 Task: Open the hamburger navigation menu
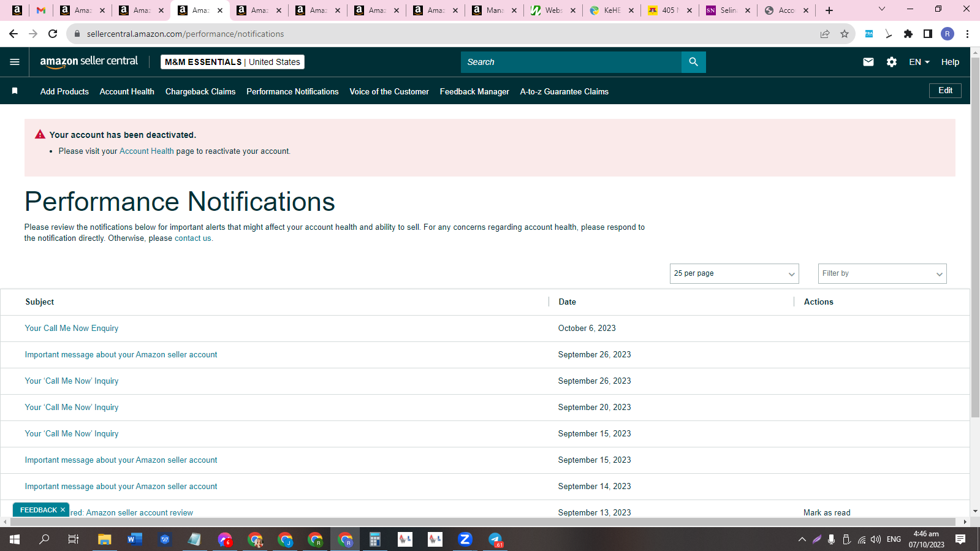[x=15, y=62]
